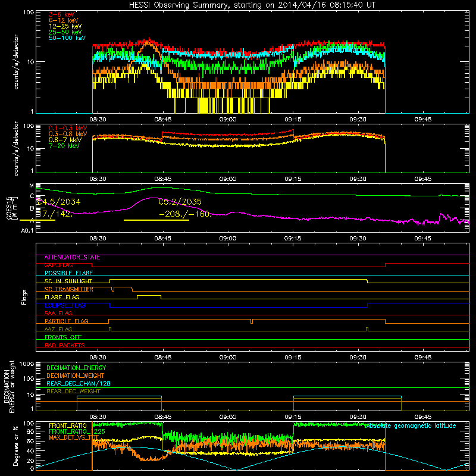476x476 pixels.
Task: Click the Absolute geomagnetic latitude label
Action: (x=410, y=426)
